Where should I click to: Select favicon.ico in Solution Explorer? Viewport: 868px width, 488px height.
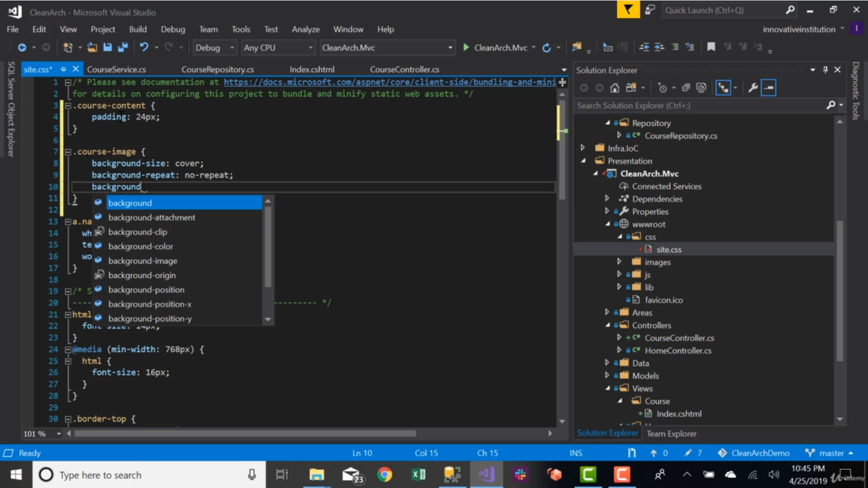[664, 300]
